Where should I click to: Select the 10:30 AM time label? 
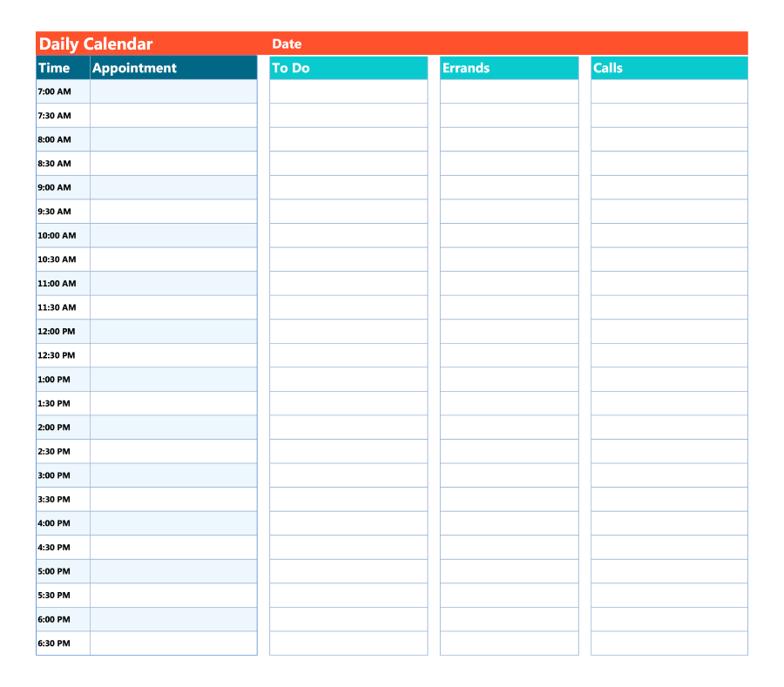click(x=54, y=259)
